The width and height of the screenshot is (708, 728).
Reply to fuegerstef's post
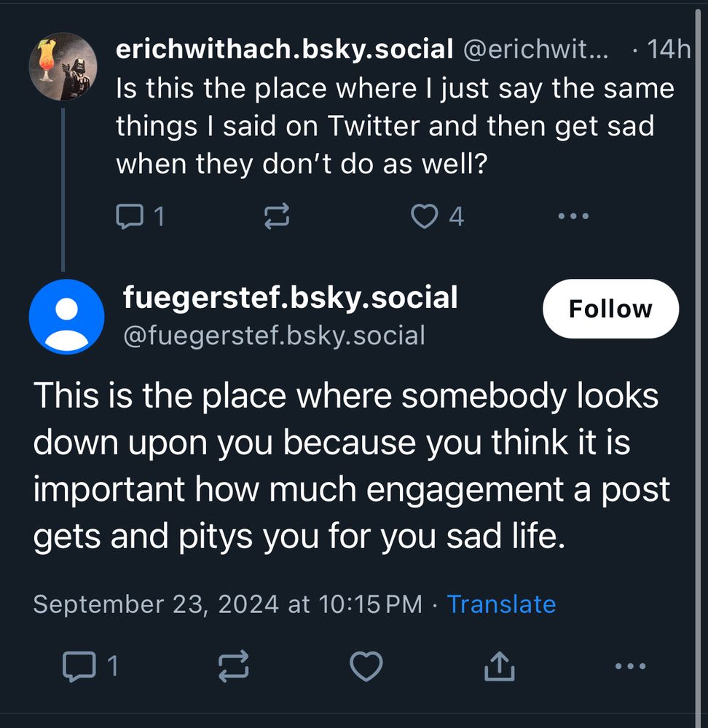[79, 665]
